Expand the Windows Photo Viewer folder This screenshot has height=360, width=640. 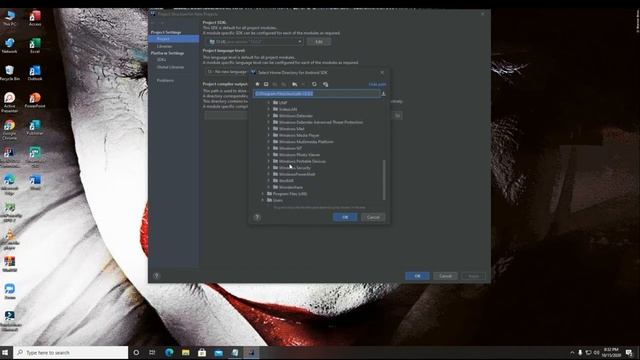[269, 155]
